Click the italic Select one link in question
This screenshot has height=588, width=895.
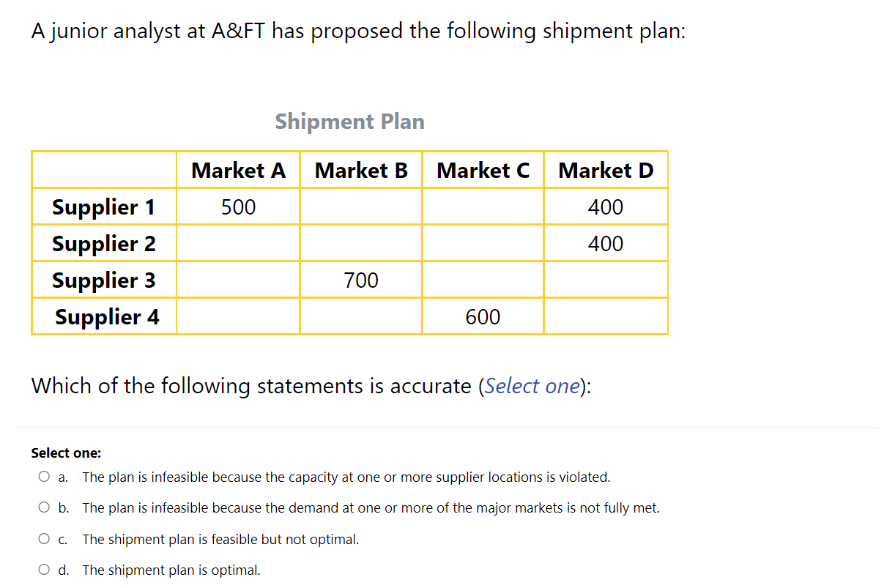click(532, 386)
